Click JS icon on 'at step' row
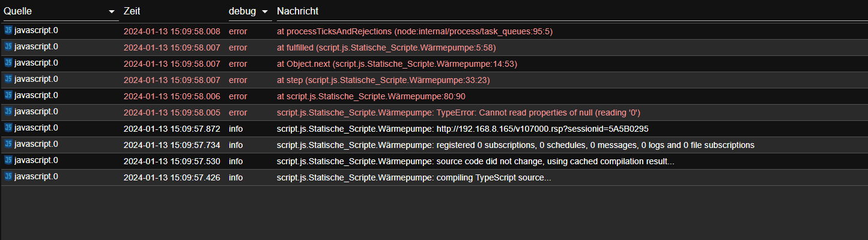The width and height of the screenshot is (868, 240). 8,79
